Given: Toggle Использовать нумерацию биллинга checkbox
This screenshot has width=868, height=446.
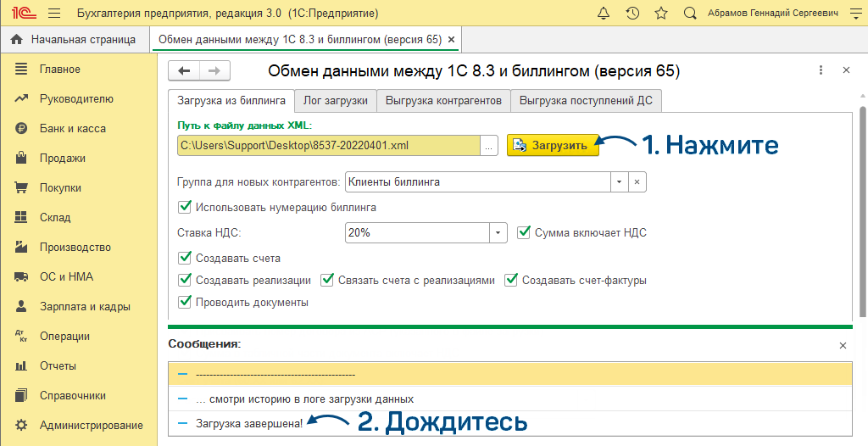Looking at the screenshot, I should click(184, 207).
